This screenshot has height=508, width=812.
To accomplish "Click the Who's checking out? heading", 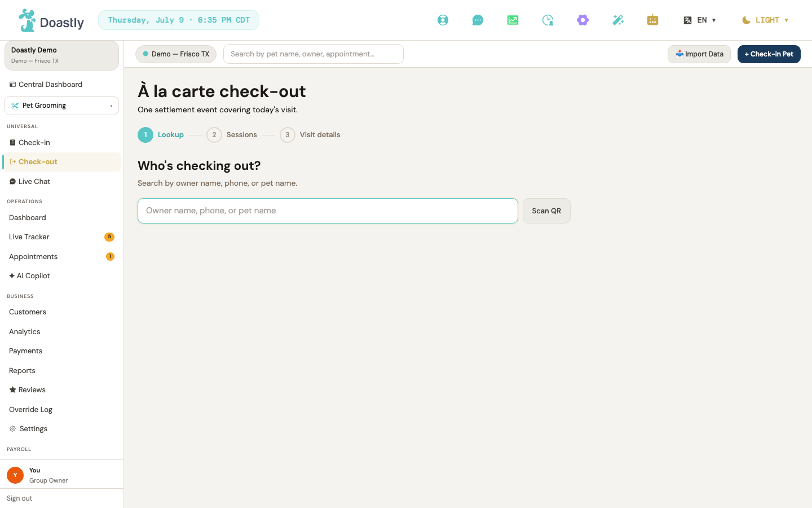I will (x=199, y=166).
